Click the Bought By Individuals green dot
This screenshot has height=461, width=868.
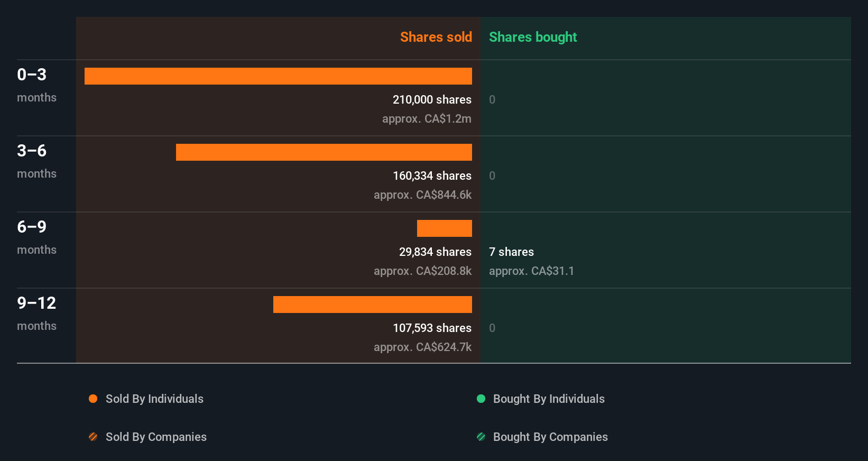pos(481,399)
